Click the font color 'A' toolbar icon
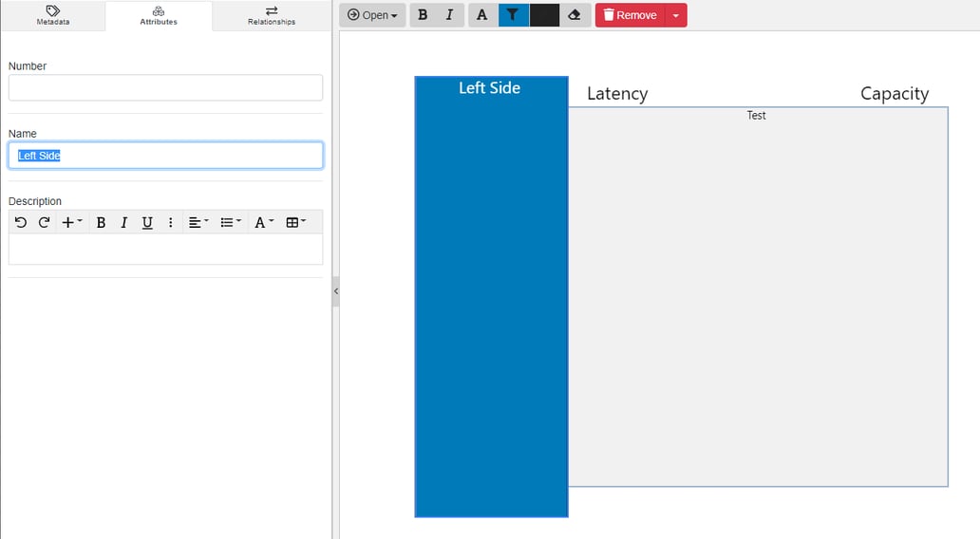 coord(482,15)
